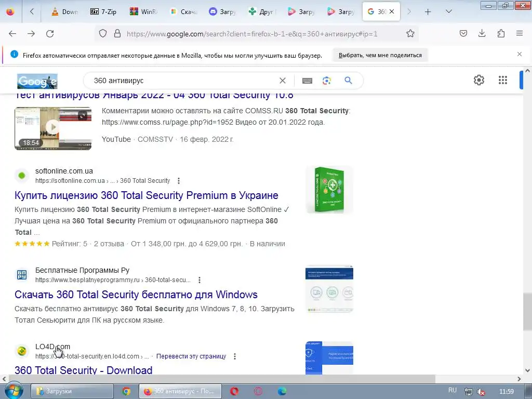Close the active 360 Google tab
The image size is (532, 399).
click(392, 11)
